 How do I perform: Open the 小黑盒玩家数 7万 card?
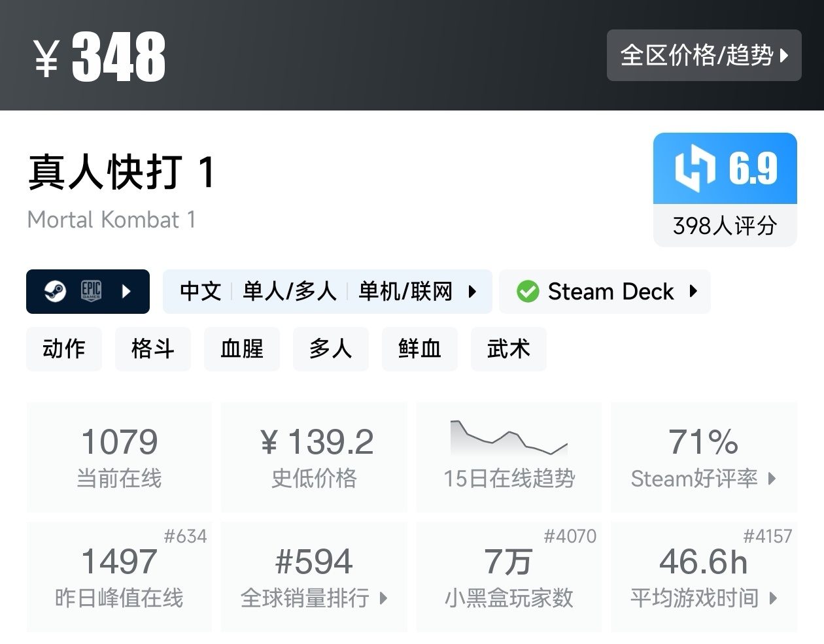pos(509,577)
